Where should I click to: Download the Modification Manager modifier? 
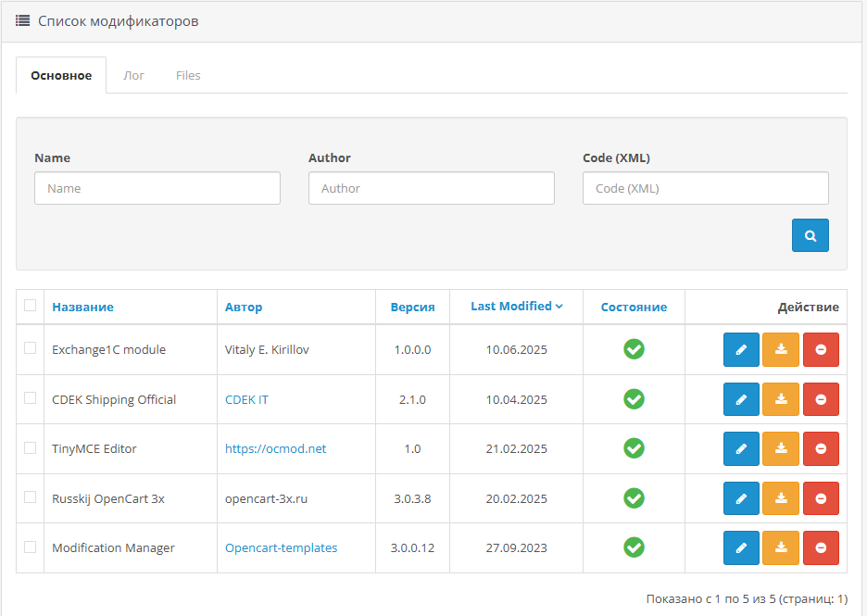pyautogui.click(x=781, y=547)
